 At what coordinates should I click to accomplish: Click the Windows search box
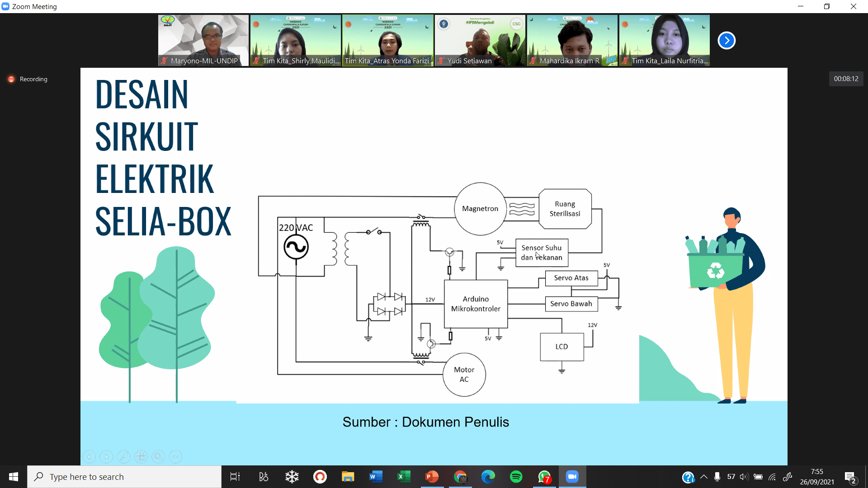[x=124, y=477]
